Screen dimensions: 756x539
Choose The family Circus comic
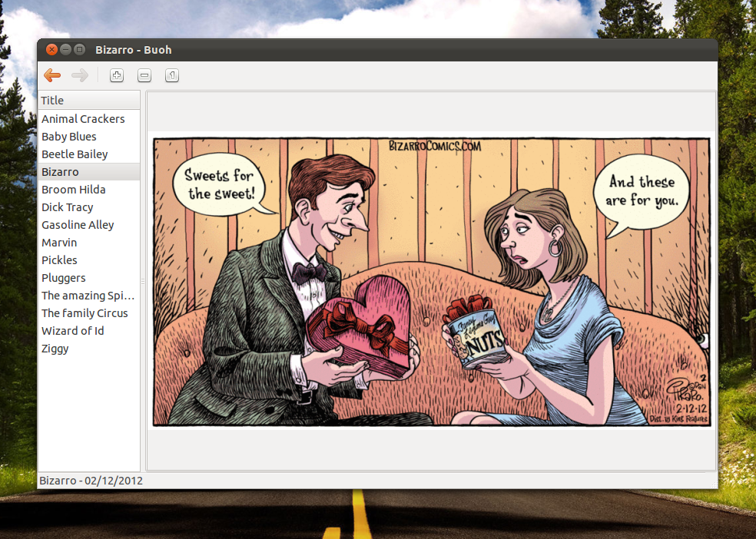coord(89,313)
